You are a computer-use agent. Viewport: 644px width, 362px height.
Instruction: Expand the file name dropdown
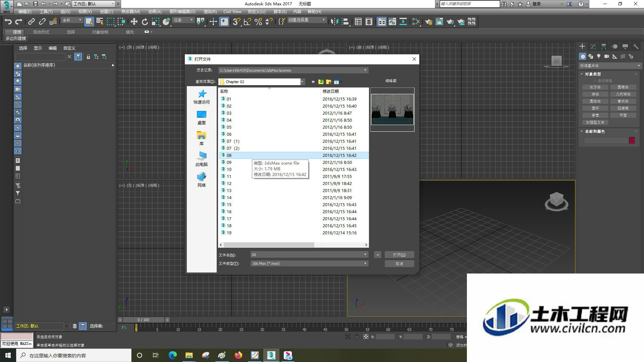365,255
